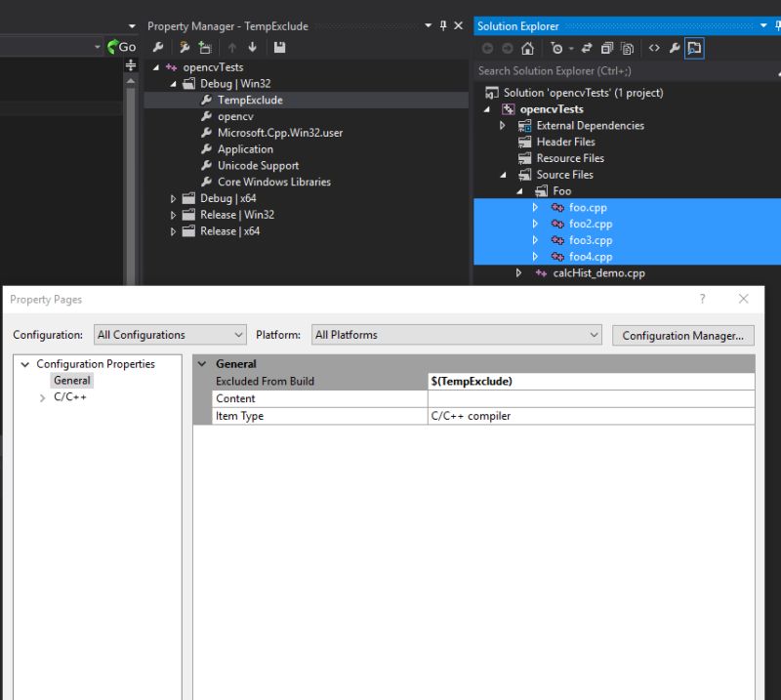Image resolution: width=781 pixels, height=700 pixels.
Task: Expand the Debug | x64 configuration node
Action: click(174, 198)
